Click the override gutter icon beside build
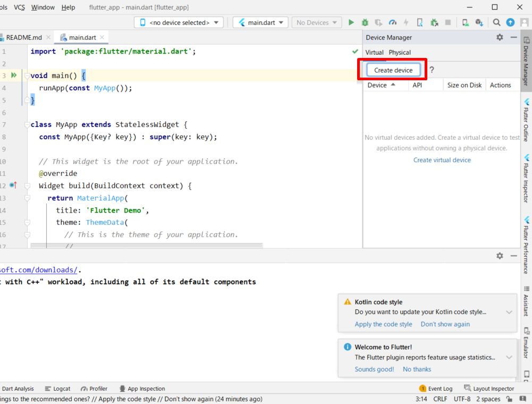Screen dimensions: 532x404 13,185
